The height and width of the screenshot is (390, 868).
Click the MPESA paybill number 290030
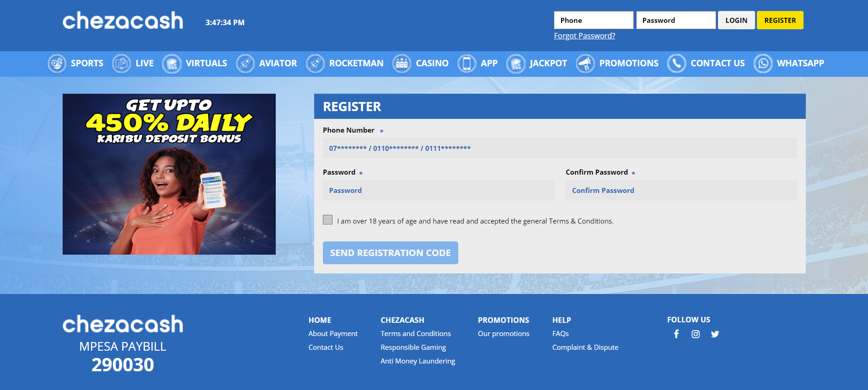[123, 365]
